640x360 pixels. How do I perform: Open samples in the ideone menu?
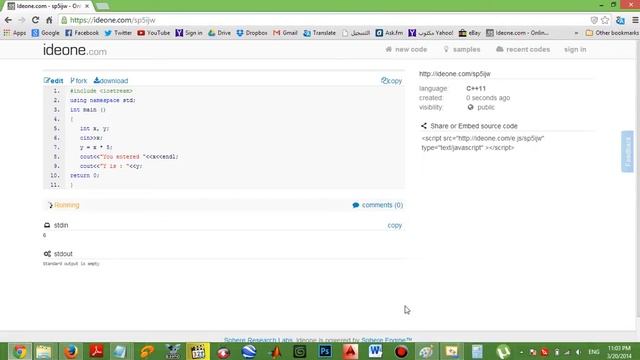462,49
